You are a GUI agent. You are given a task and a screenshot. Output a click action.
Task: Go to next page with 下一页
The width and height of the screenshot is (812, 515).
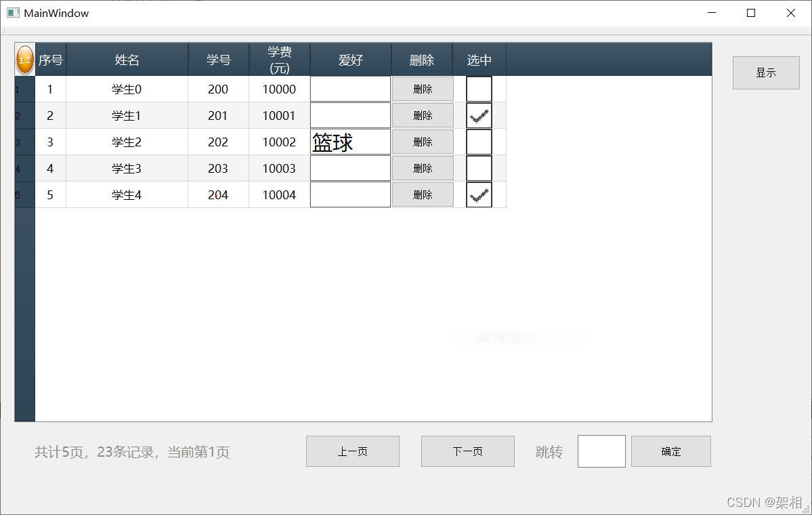pyautogui.click(x=467, y=451)
